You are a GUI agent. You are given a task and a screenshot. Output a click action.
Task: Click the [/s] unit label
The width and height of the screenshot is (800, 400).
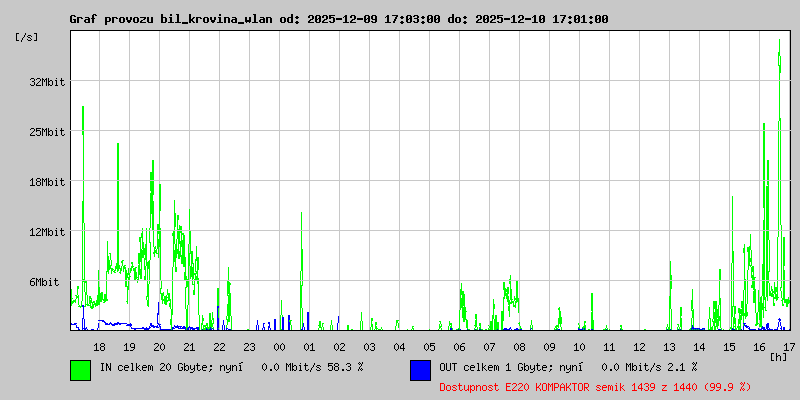[27, 37]
